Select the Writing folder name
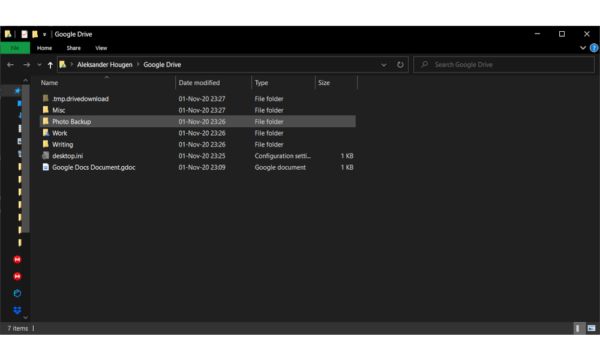 click(x=63, y=145)
